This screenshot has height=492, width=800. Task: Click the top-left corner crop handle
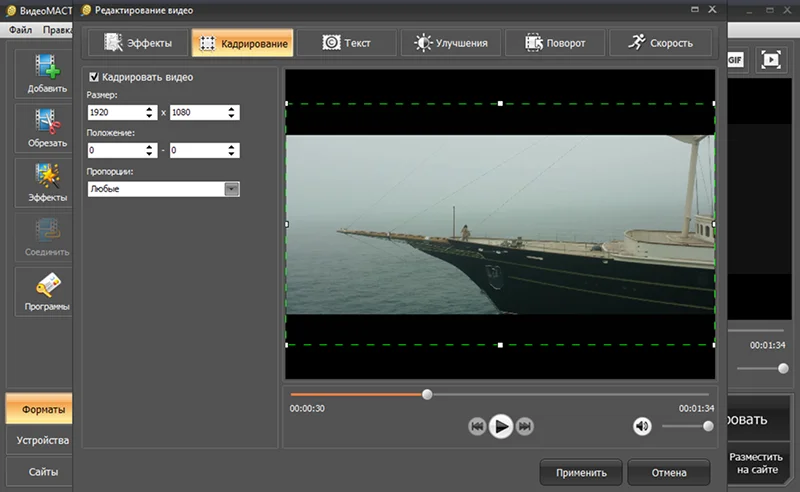point(287,104)
